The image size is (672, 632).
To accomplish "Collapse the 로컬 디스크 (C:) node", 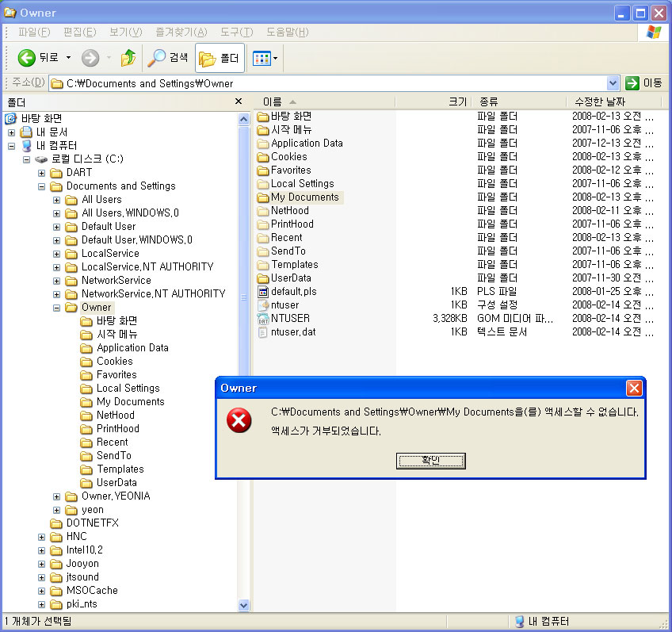I will 27,159.
